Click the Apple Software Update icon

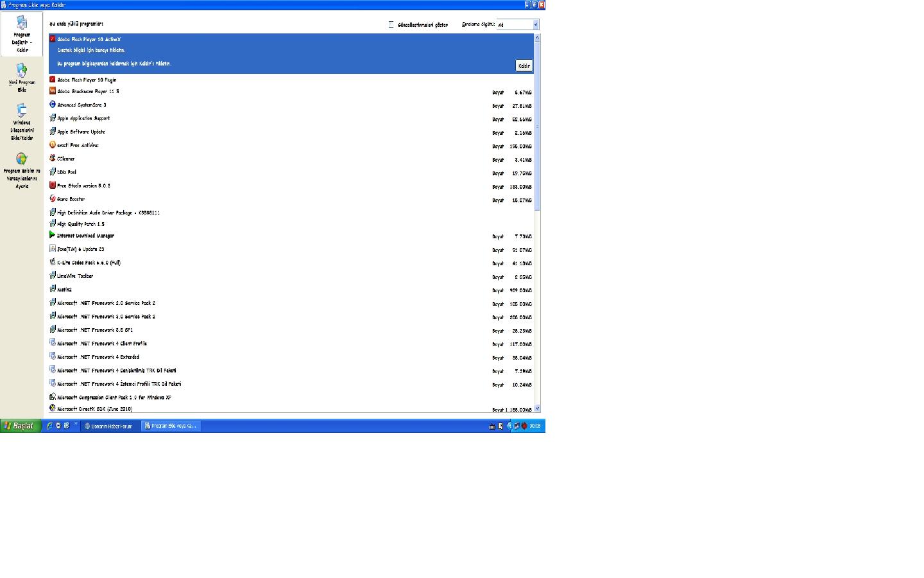pyautogui.click(x=53, y=132)
